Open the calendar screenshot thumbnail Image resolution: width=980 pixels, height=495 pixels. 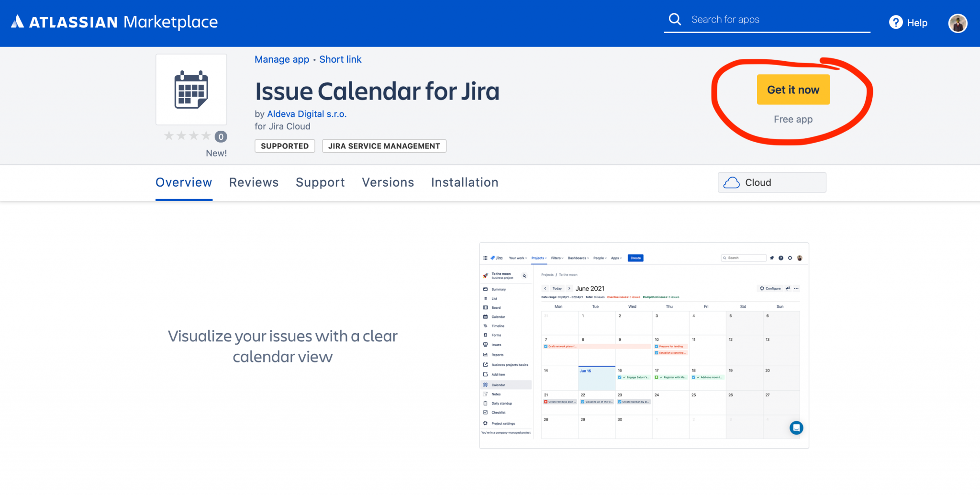(x=644, y=346)
